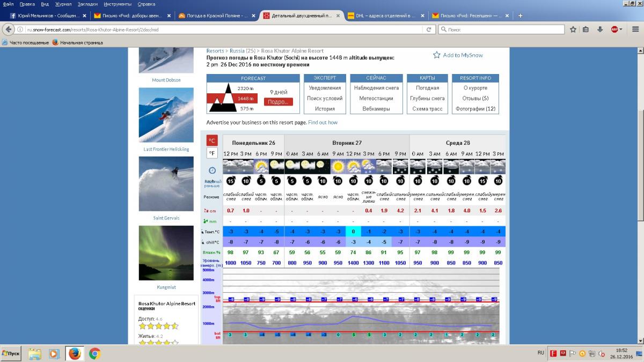644x362 pixels.
Task: Open the Adblock Plus dropdown arrow
Action: coord(621,29)
